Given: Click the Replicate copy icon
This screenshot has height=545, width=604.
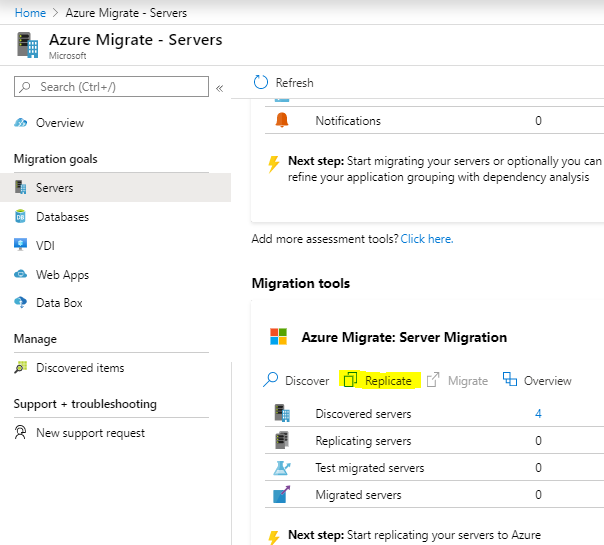Looking at the screenshot, I should coord(350,379).
